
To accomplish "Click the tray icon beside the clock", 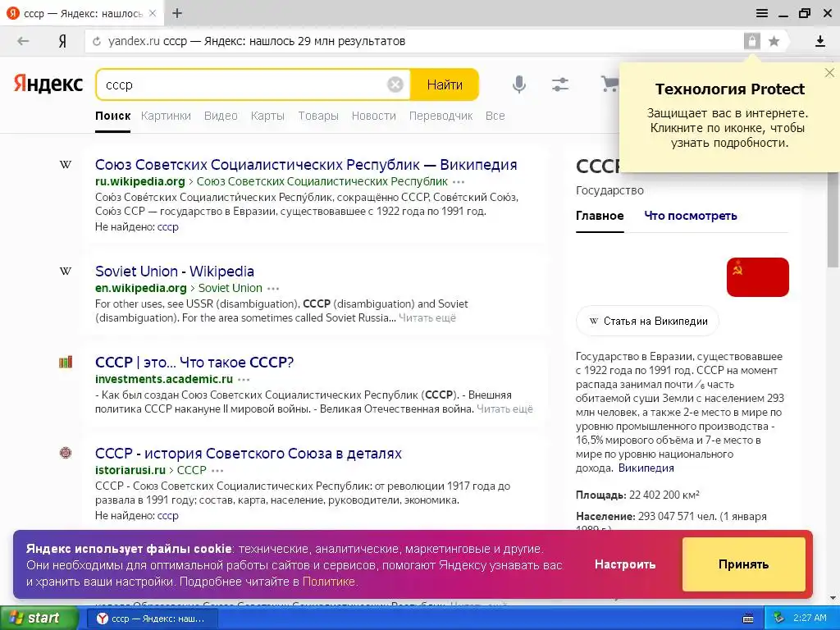I will click(778, 618).
